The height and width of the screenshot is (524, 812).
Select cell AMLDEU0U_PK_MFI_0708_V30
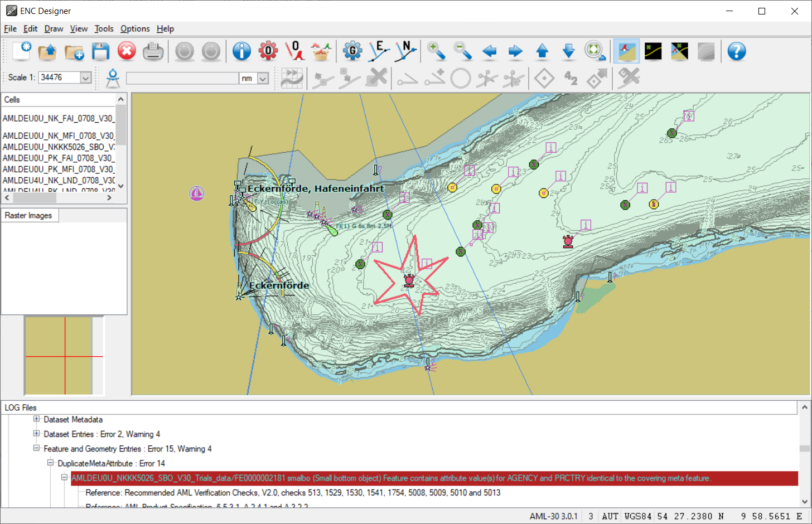(x=58, y=169)
